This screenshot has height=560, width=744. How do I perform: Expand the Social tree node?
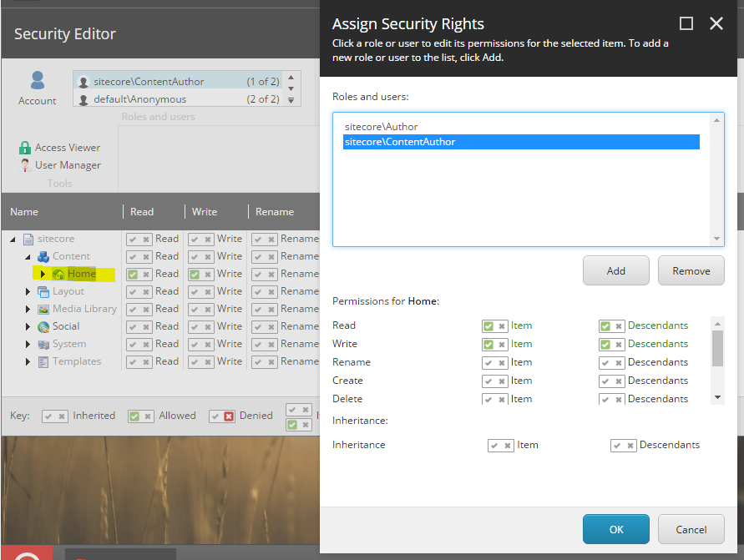(28, 326)
